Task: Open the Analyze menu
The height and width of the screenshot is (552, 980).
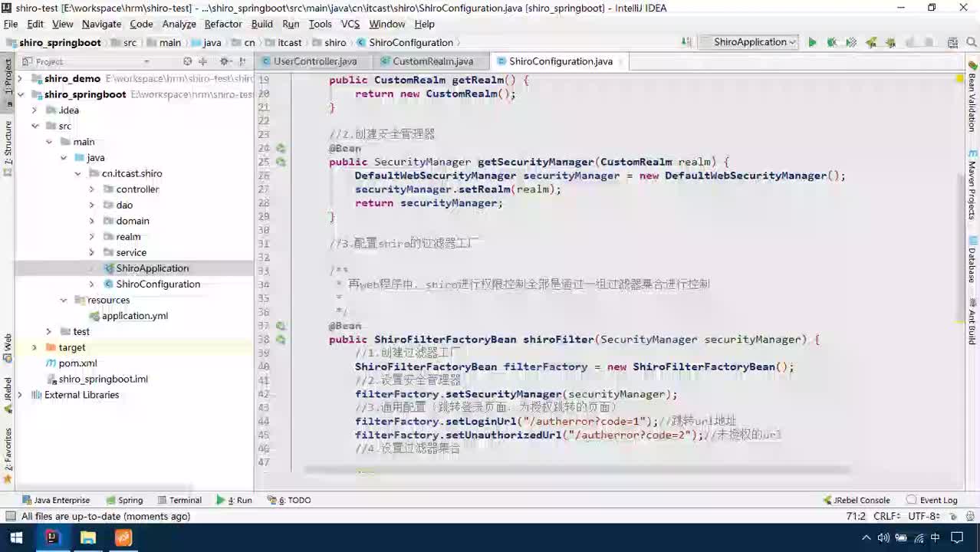Action: [x=179, y=24]
